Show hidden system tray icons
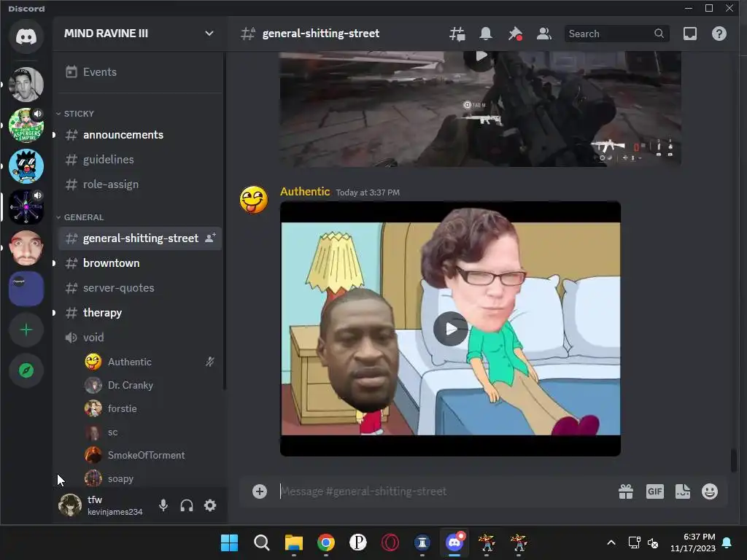The image size is (747, 560). point(611,542)
